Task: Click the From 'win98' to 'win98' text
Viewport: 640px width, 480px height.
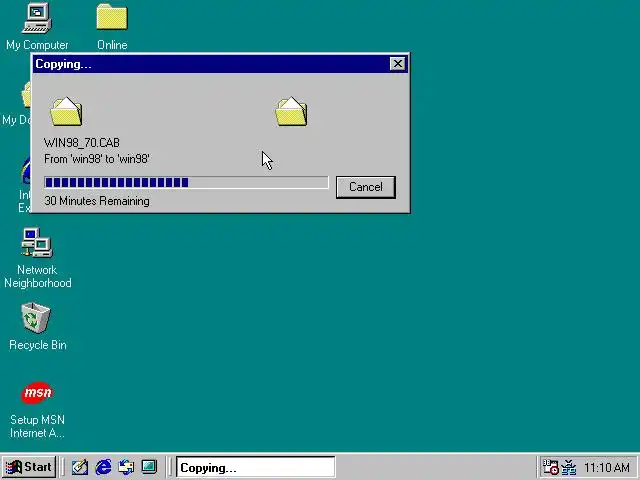Action: point(97,159)
